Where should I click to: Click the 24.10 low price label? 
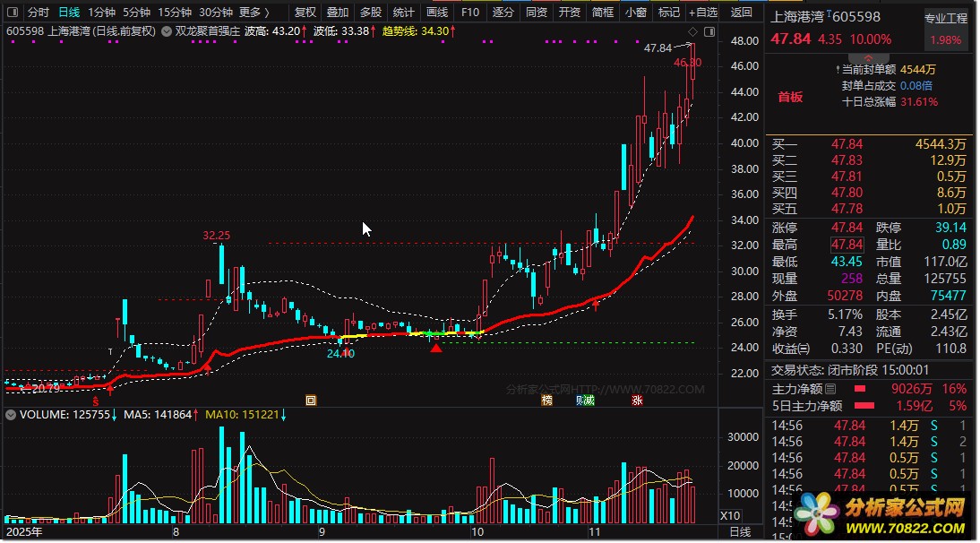click(x=340, y=354)
